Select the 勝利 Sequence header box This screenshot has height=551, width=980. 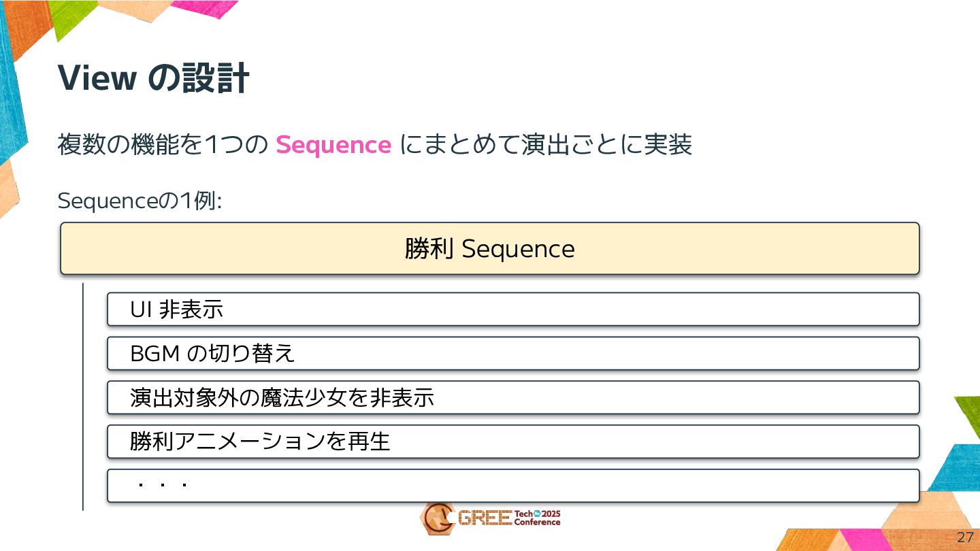coord(489,249)
